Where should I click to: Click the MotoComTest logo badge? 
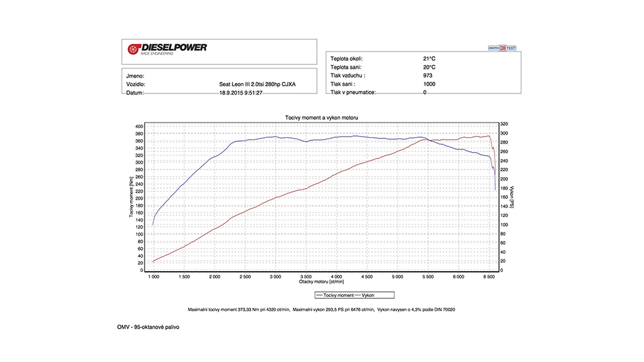502,48
